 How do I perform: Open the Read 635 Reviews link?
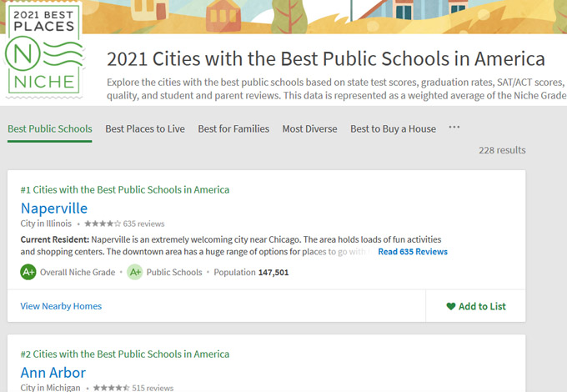click(x=413, y=252)
